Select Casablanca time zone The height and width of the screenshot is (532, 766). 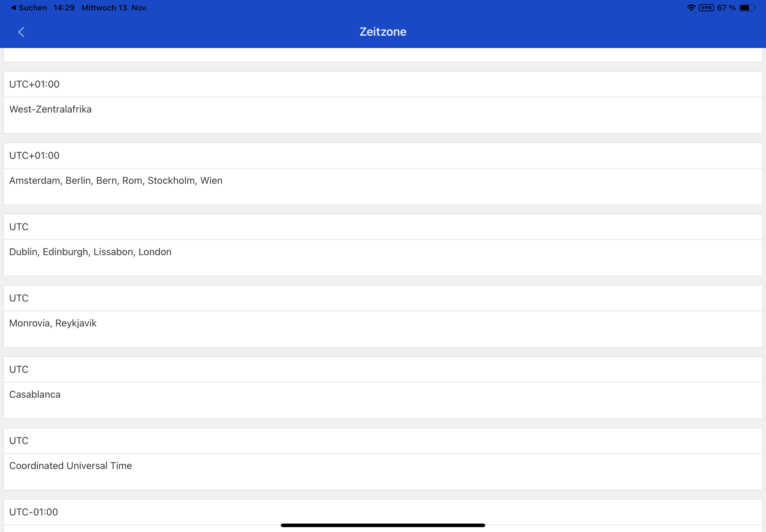35,395
